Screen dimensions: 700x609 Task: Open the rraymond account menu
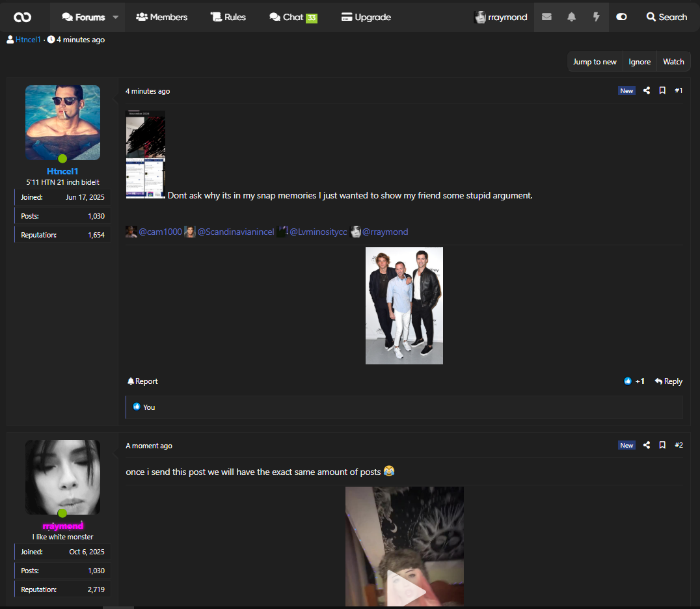pyautogui.click(x=501, y=17)
